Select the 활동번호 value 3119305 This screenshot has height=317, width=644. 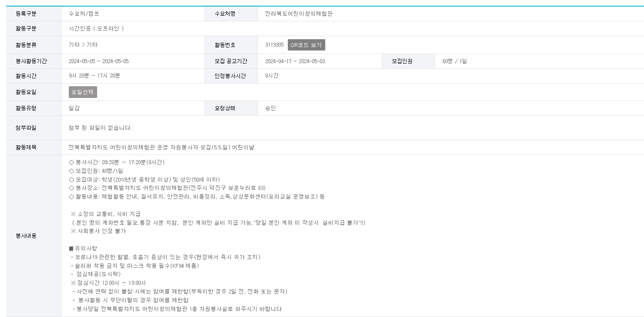[x=273, y=44]
